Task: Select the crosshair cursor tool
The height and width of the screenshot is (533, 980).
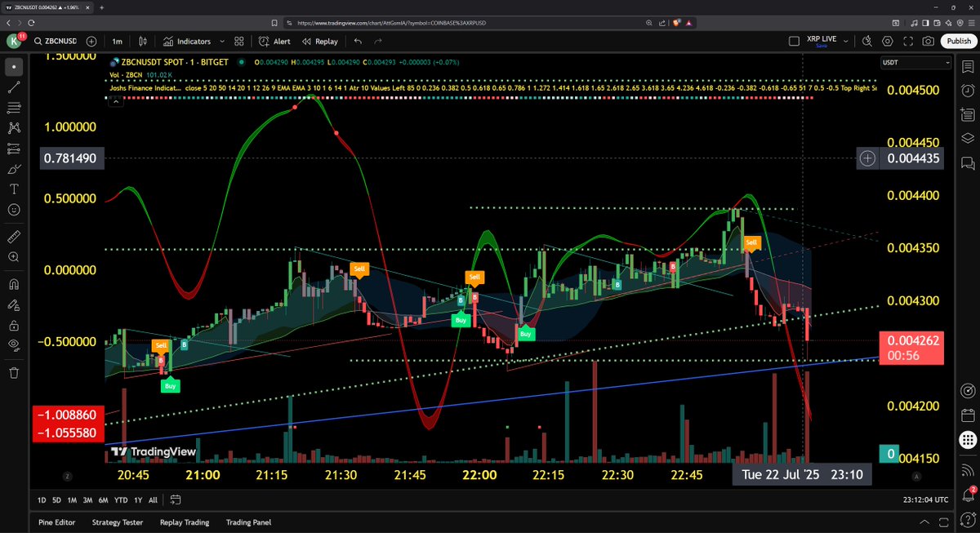Action: coord(14,66)
